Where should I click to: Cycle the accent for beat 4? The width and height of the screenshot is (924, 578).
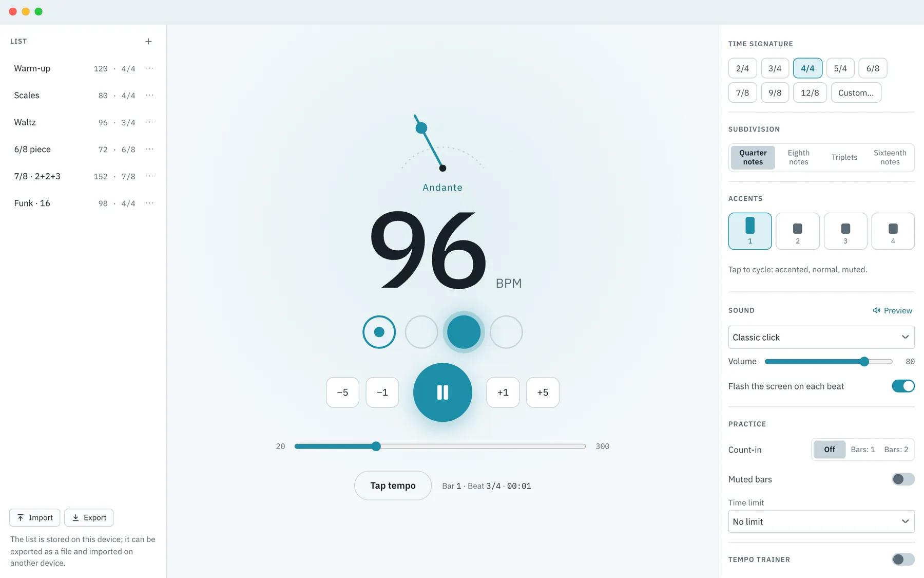tap(893, 231)
